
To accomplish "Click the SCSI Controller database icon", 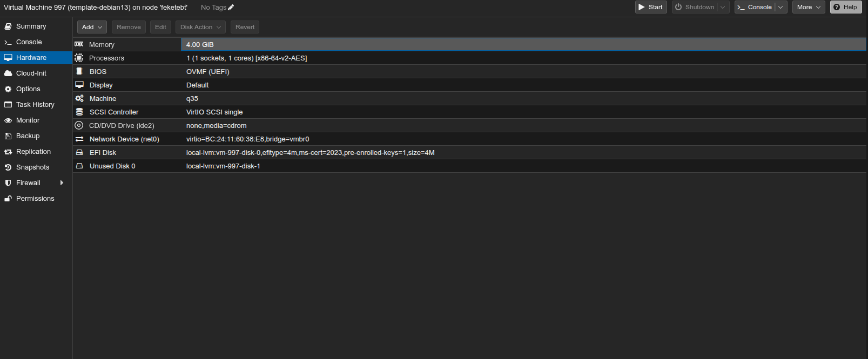I will (79, 112).
